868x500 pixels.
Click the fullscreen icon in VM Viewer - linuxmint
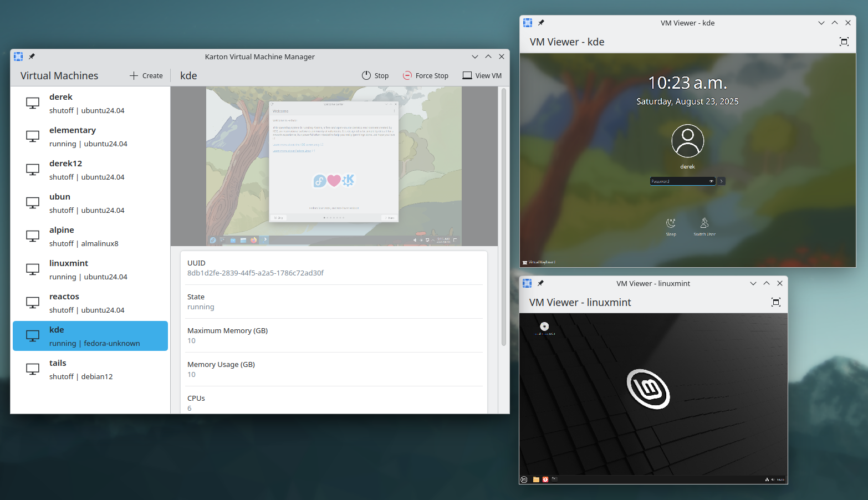point(775,302)
